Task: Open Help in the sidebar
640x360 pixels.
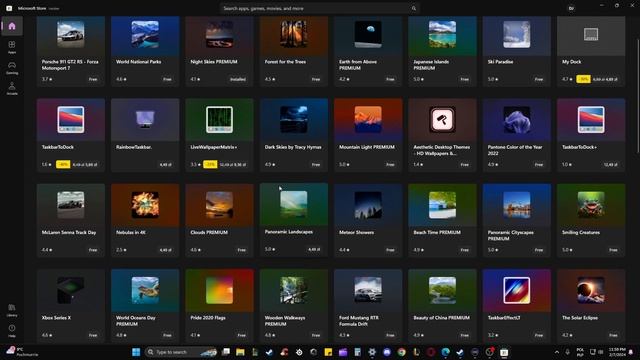Action: pyautogui.click(x=12, y=331)
